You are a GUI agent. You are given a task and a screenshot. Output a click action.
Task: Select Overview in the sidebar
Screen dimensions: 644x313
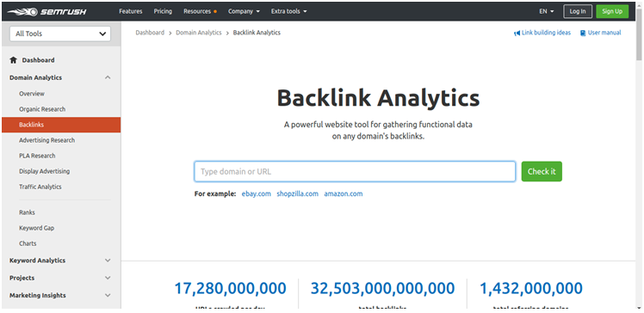click(32, 94)
